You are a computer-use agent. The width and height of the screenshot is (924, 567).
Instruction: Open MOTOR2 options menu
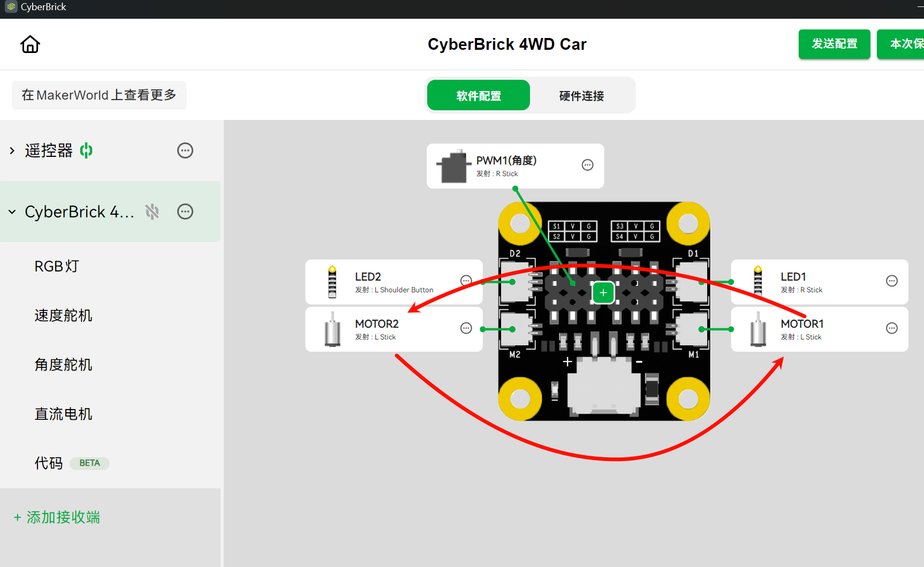click(466, 328)
